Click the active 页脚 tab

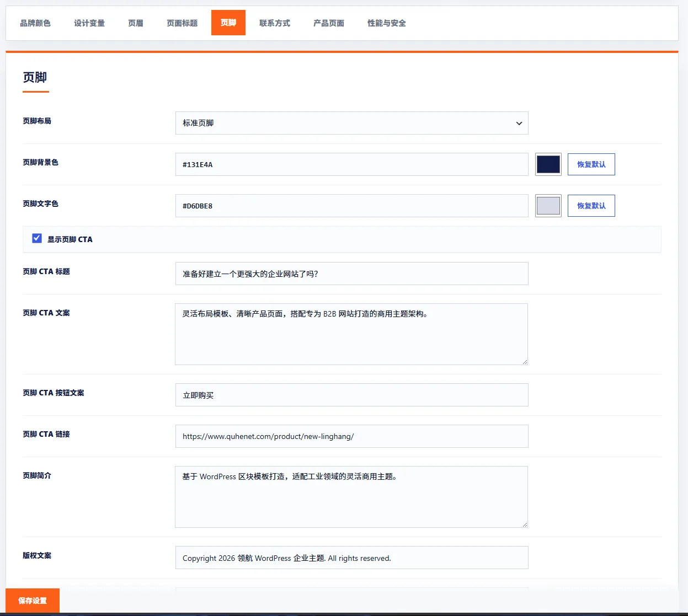(228, 23)
